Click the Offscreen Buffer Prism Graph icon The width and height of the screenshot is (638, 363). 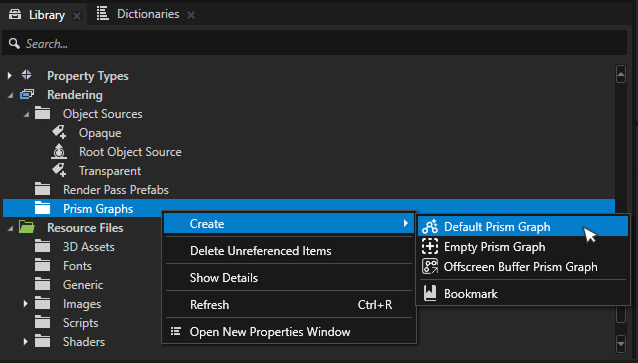click(430, 267)
